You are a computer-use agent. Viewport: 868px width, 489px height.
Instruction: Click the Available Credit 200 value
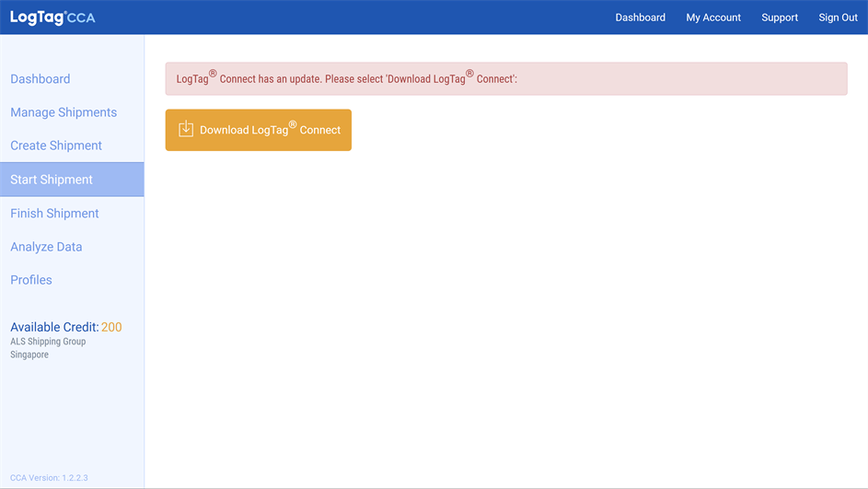(x=111, y=327)
